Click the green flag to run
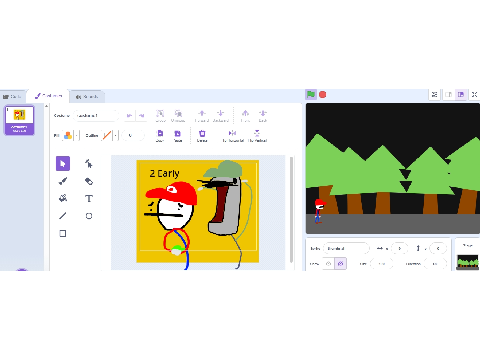 (311, 95)
